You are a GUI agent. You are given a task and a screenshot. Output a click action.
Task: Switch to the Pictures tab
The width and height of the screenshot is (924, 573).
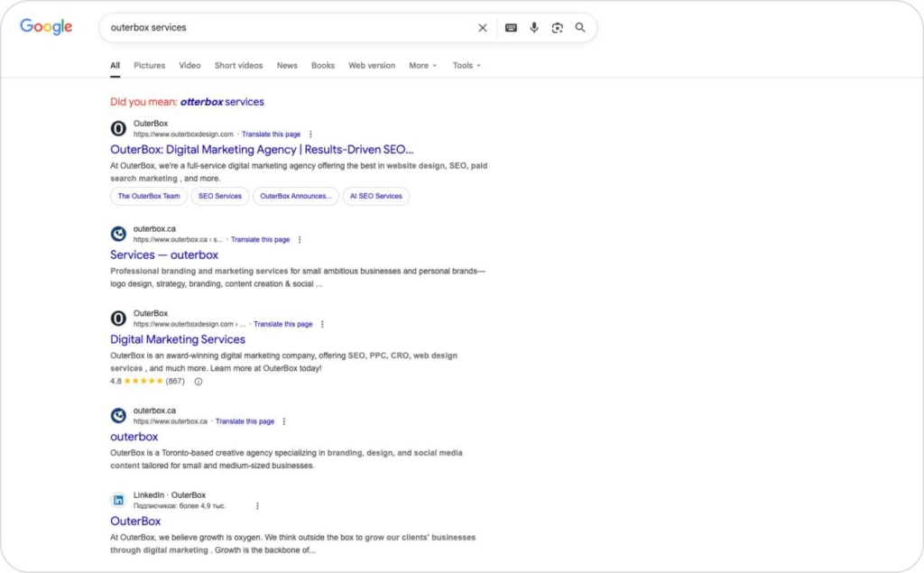(149, 65)
